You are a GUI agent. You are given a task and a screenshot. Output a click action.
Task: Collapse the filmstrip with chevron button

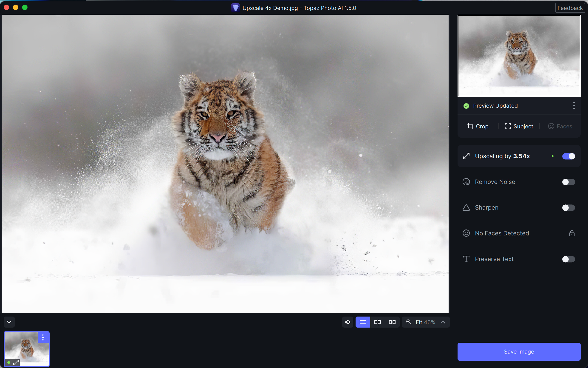pos(9,322)
